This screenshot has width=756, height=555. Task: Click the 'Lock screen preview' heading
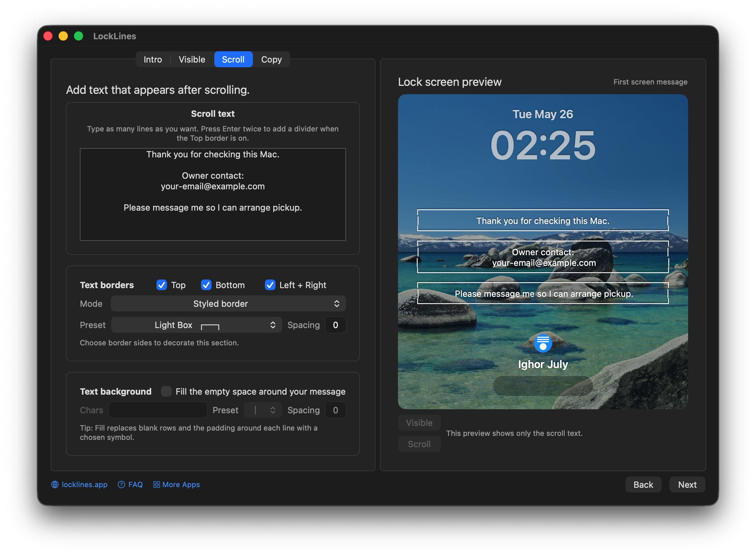pyautogui.click(x=450, y=82)
